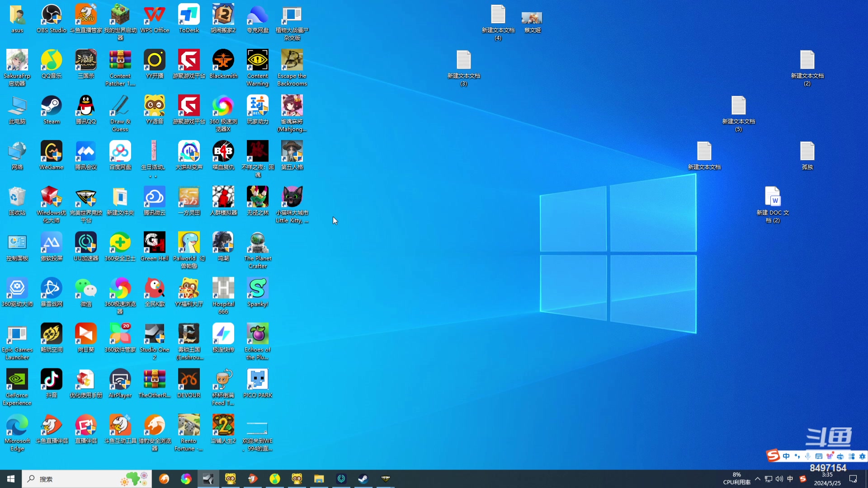The height and width of the screenshot is (488, 868).
Task: Open the Sogou toolbox grid menu
Action: (x=851, y=456)
